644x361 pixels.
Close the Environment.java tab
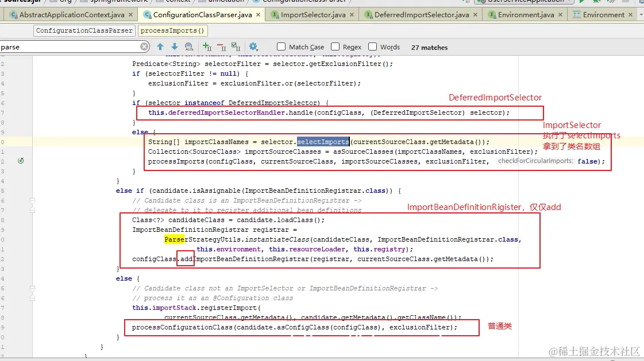pyautogui.click(x=560, y=15)
